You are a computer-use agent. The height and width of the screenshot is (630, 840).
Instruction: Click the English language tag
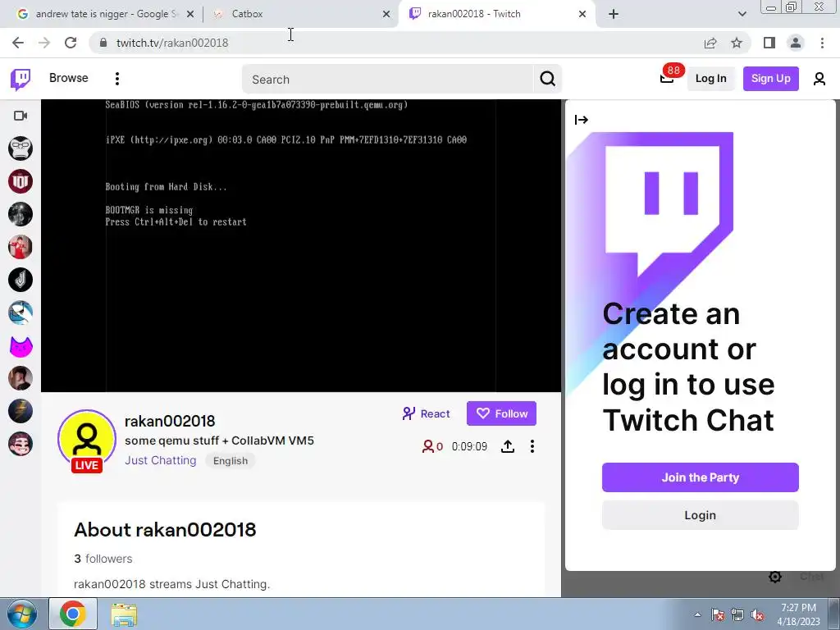pyautogui.click(x=231, y=461)
